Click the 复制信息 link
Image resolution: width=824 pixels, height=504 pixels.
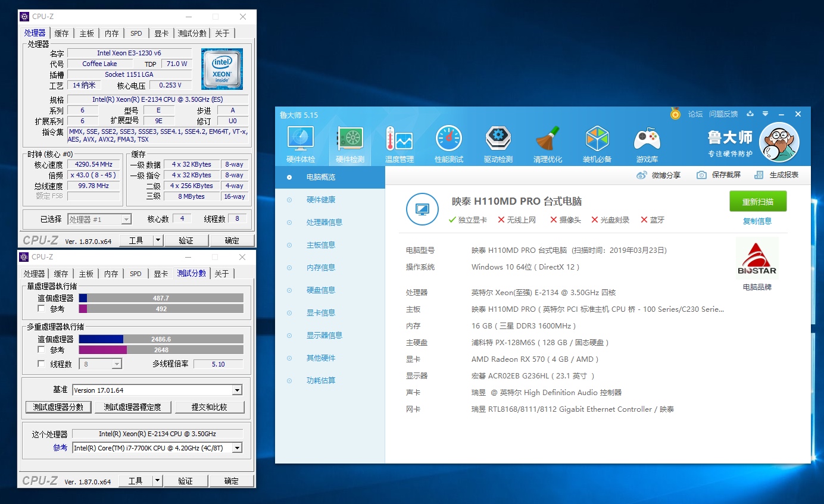pyautogui.click(x=757, y=221)
